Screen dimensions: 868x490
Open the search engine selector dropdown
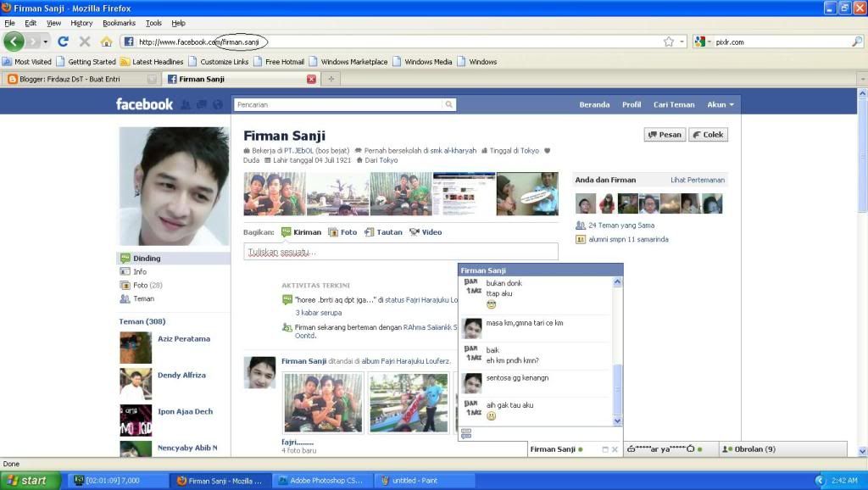[x=703, y=42]
